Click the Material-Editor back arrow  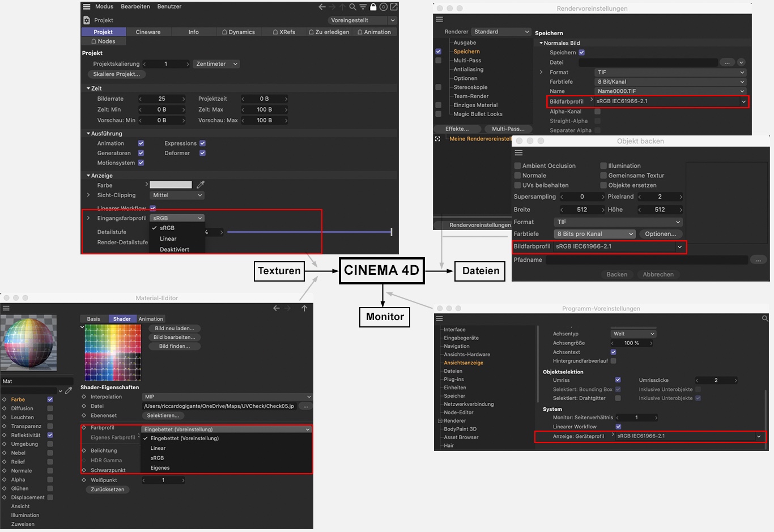(277, 308)
